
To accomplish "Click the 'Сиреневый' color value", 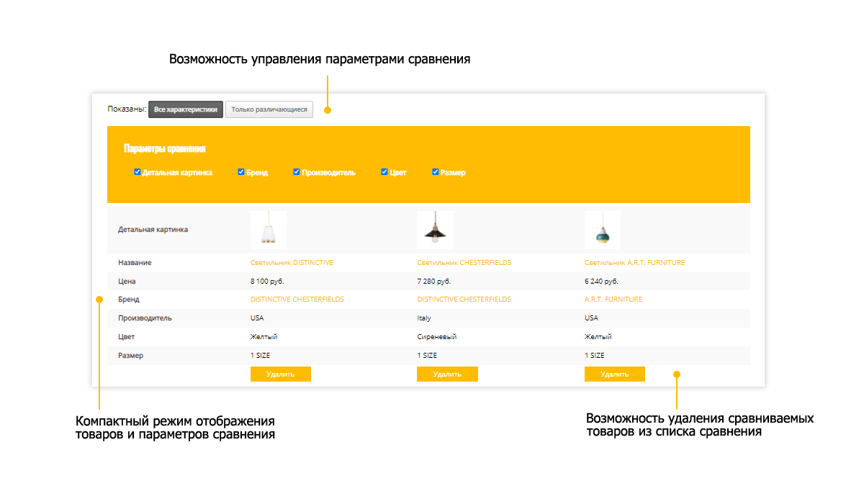I will 437,336.
